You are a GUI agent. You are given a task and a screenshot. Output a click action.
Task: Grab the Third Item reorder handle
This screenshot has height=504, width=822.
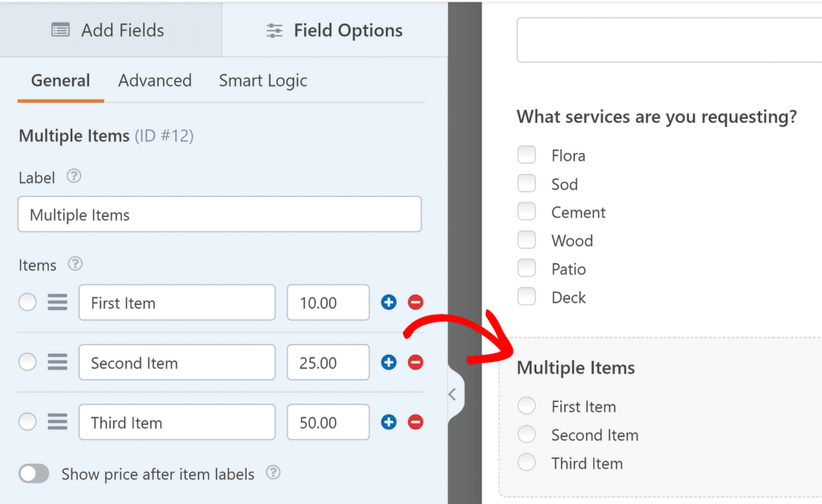(x=58, y=422)
